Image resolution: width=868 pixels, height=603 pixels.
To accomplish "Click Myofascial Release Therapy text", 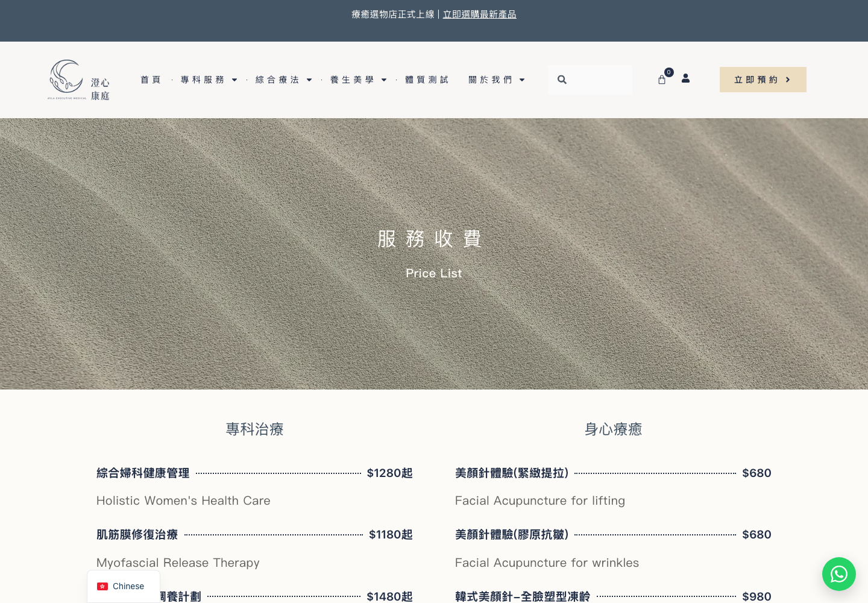I will [x=178, y=563].
